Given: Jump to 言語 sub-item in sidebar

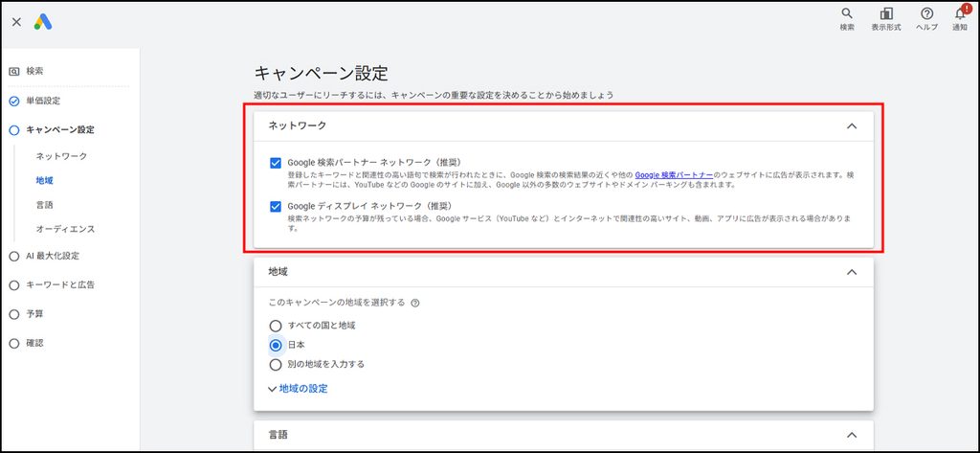Looking at the screenshot, I should [x=44, y=205].
